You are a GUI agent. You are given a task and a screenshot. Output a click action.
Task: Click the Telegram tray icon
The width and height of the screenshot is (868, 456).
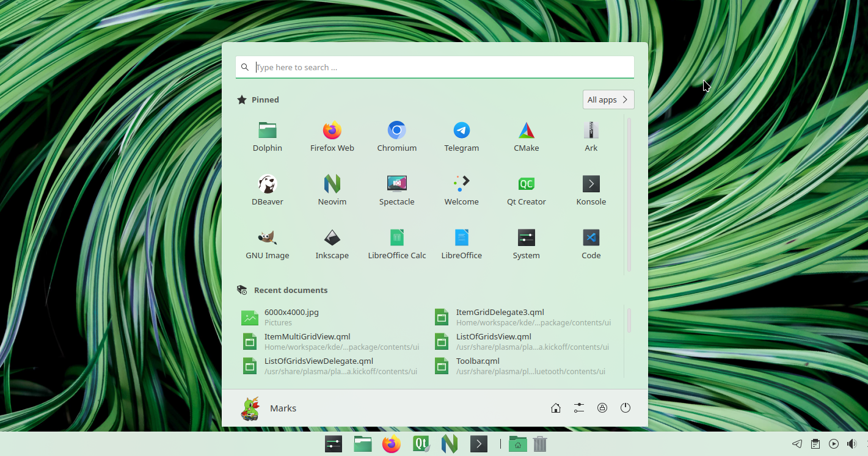[797, 444]
